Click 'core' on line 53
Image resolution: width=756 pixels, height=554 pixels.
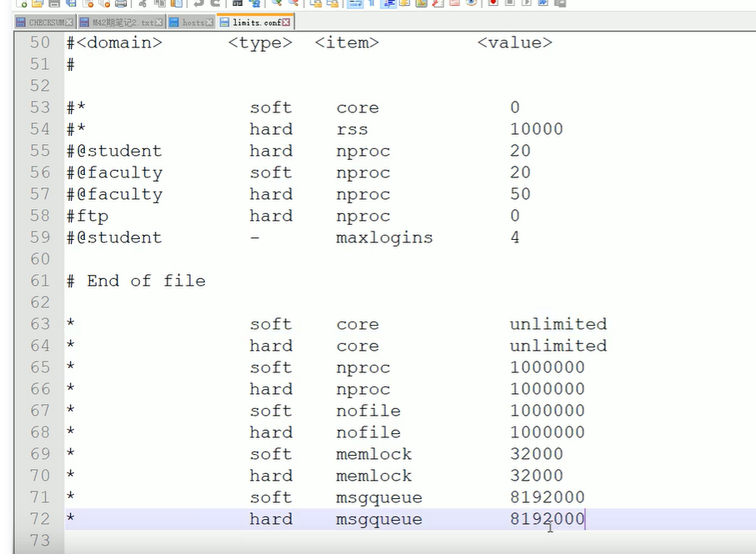tap(358, 108)
